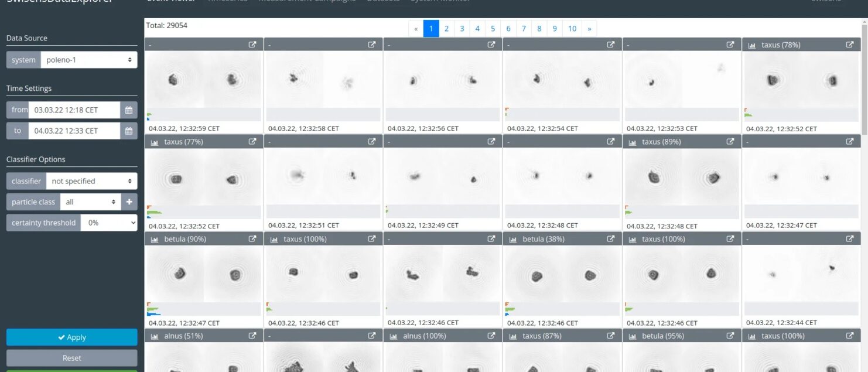The height and width of the screenshot is (372, 868).
Task: Open the particle class dropdown 'all'
Action: 91,202
